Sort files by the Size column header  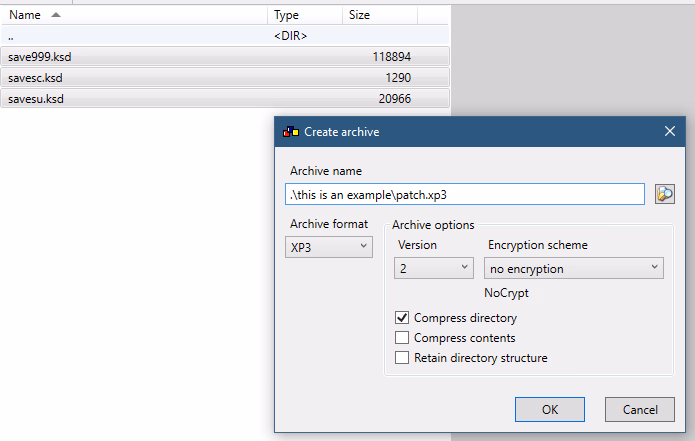[x=359, y=16]
